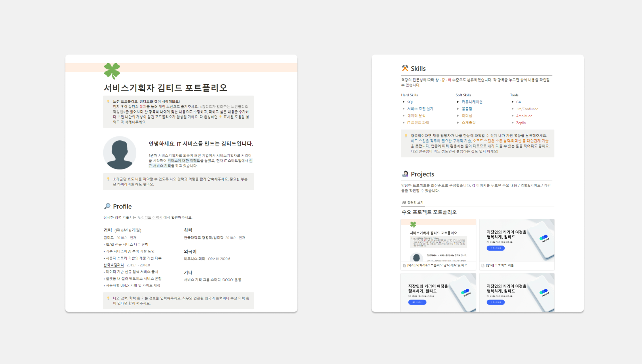Click the lightbulb in the bottom Profile callout

pyautogui.click(x=108, y=298)
